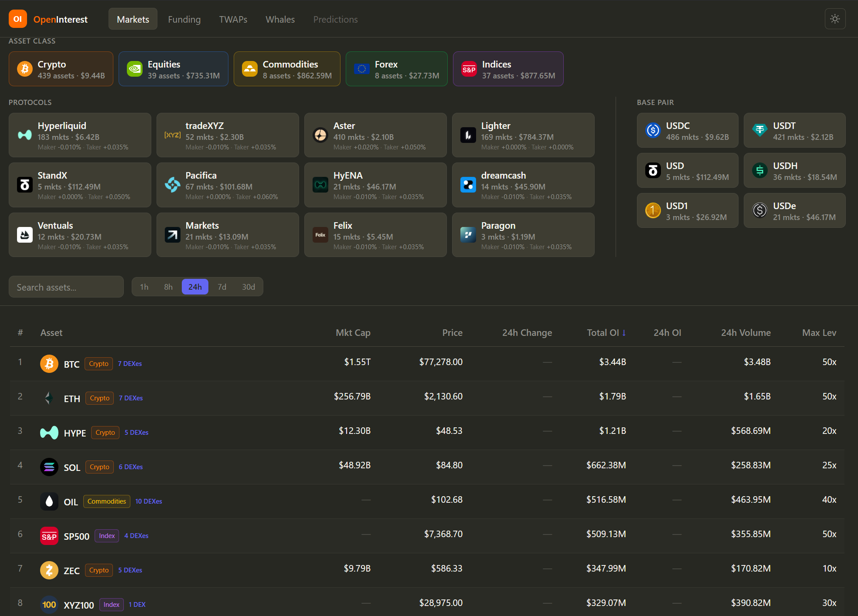Click the OpenInterest brand name
The image size is (858, 616).
[61, 19]
